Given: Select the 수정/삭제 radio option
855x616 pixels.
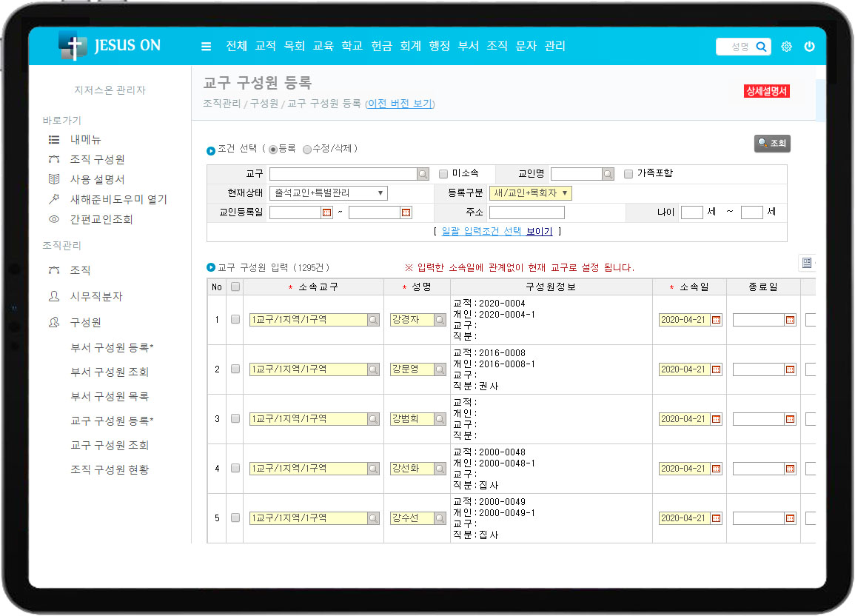Looking at the screenshot, I should click(x=307, y=150).
